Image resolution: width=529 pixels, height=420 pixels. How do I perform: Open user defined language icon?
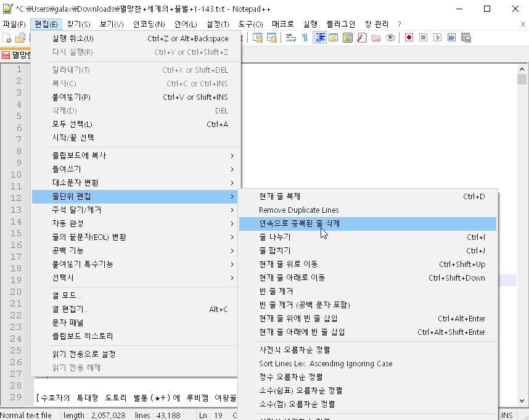(334, 38)
